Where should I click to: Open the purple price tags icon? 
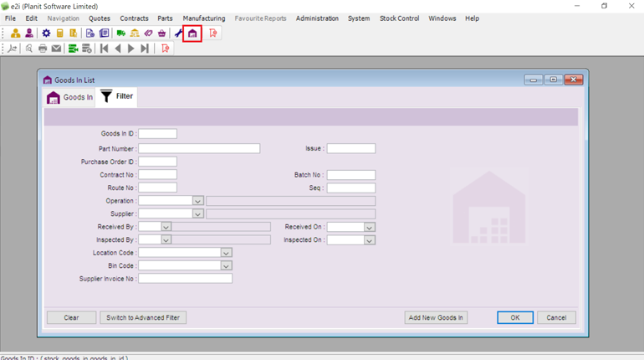point(148,33)
